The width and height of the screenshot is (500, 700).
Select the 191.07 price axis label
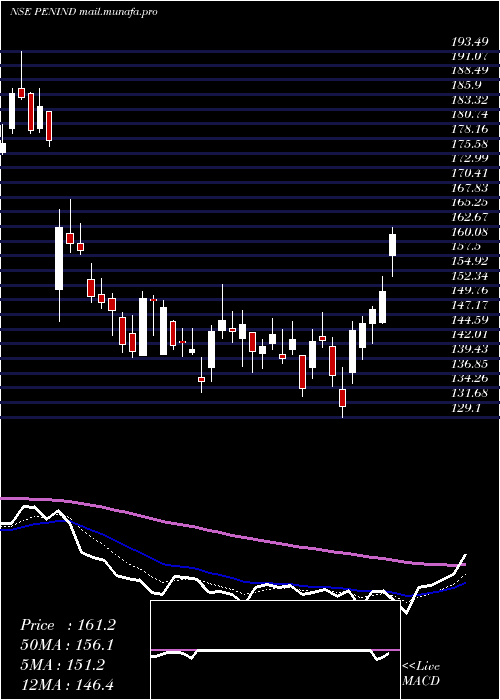coord(469,56)
